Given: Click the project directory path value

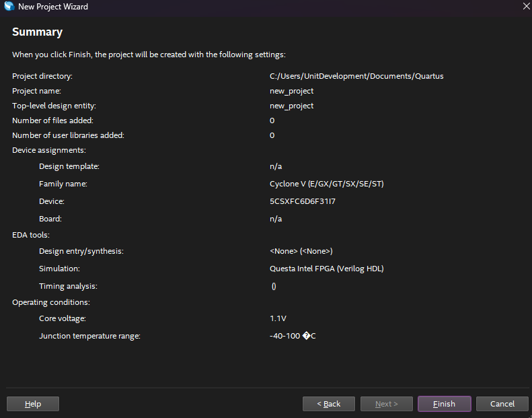Looking at the screenshot, I should (x=356, y=76).
